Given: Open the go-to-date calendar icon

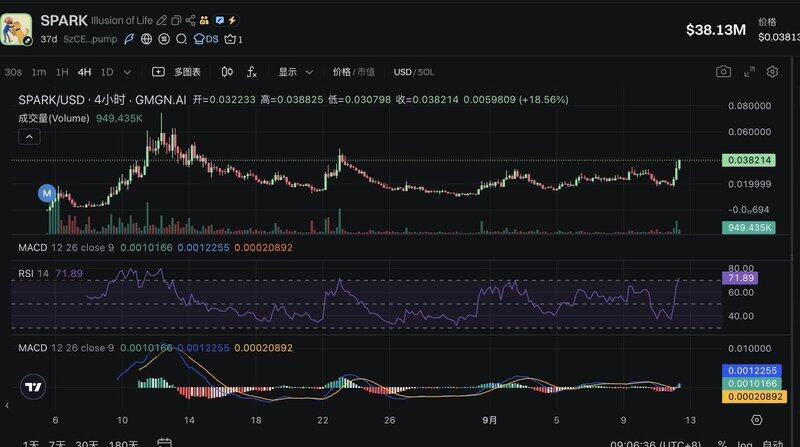Looking at the screenshot, I should [x=164, y=442].
